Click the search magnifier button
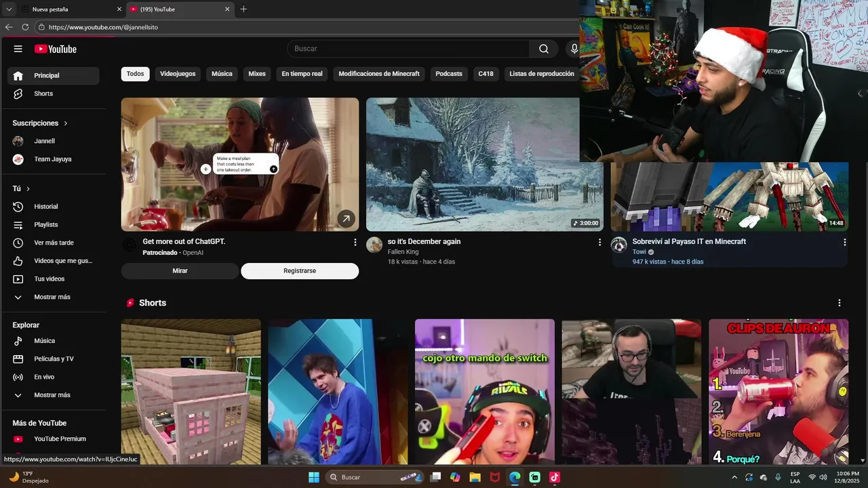 point(544,49)
